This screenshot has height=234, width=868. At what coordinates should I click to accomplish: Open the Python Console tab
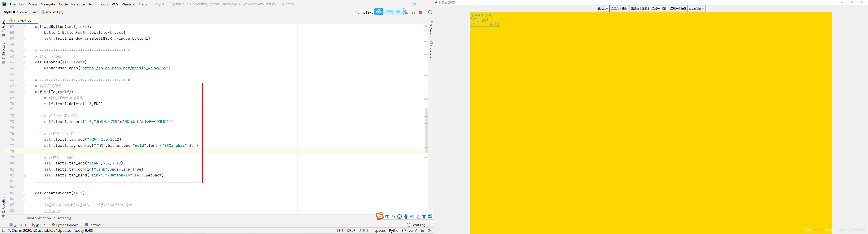[x=65, y=225]
